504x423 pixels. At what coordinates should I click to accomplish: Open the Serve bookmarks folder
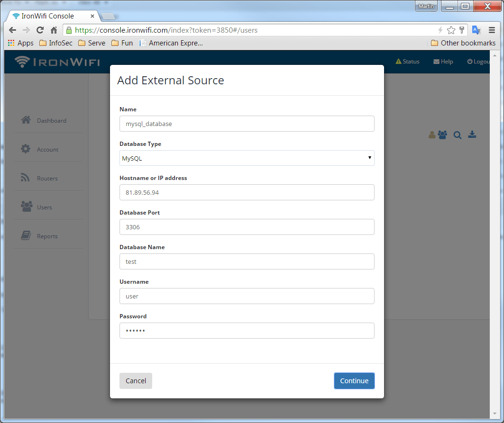92,43
